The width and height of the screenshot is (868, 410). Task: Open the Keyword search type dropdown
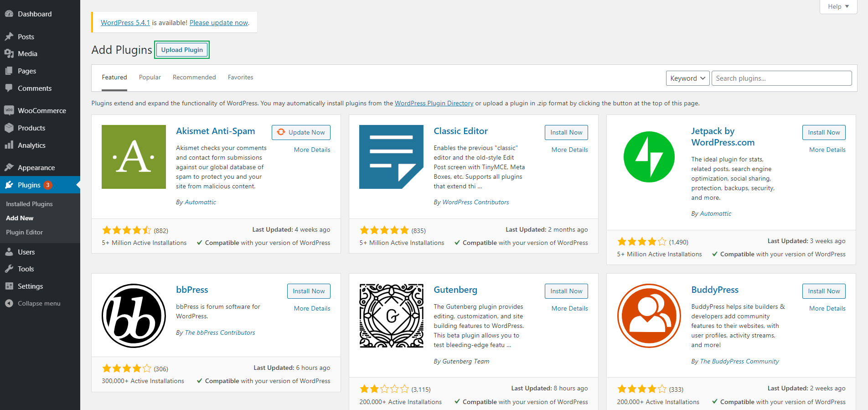pos(687,78)
